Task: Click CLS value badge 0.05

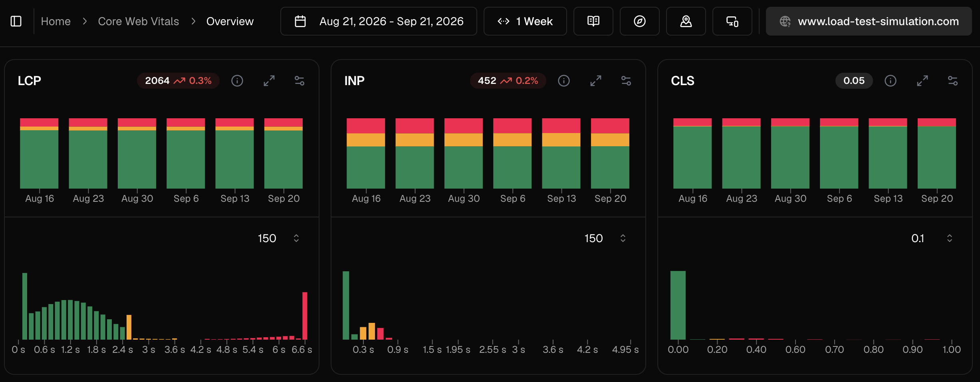Action: pos(854,81)
